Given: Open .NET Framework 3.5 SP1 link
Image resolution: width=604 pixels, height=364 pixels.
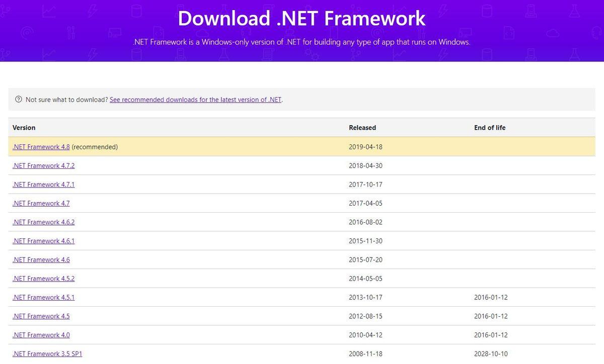Looking at the screenshot, I should (x=47, y=354).
